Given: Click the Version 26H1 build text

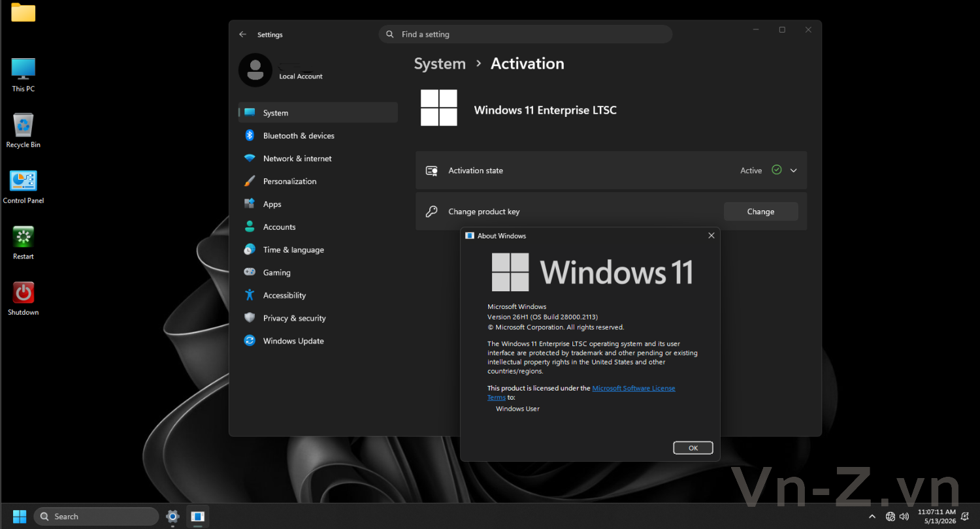Looking at the screenshot, I should click(542, 317).
